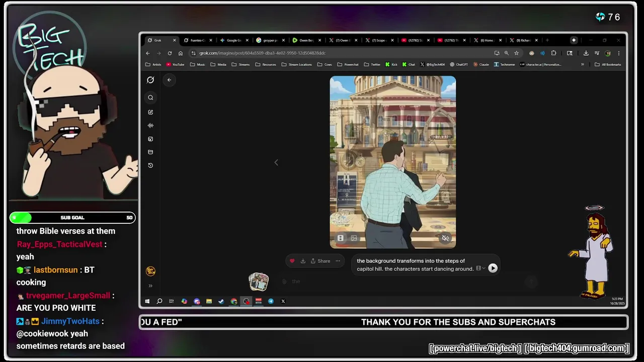Open the Techmeme bookmark
The width and height of the screenshot is (644, 362).
(x=505, y=64)
